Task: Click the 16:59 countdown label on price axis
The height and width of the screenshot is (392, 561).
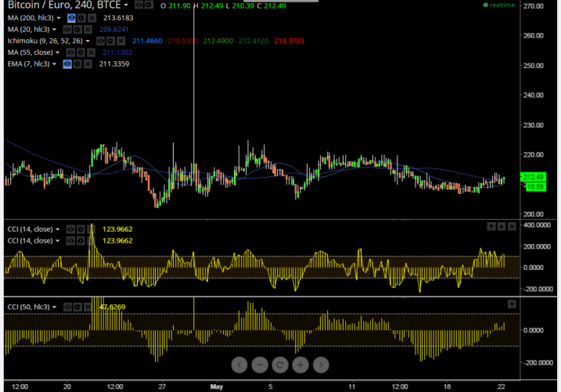Action: click(536, 187)
